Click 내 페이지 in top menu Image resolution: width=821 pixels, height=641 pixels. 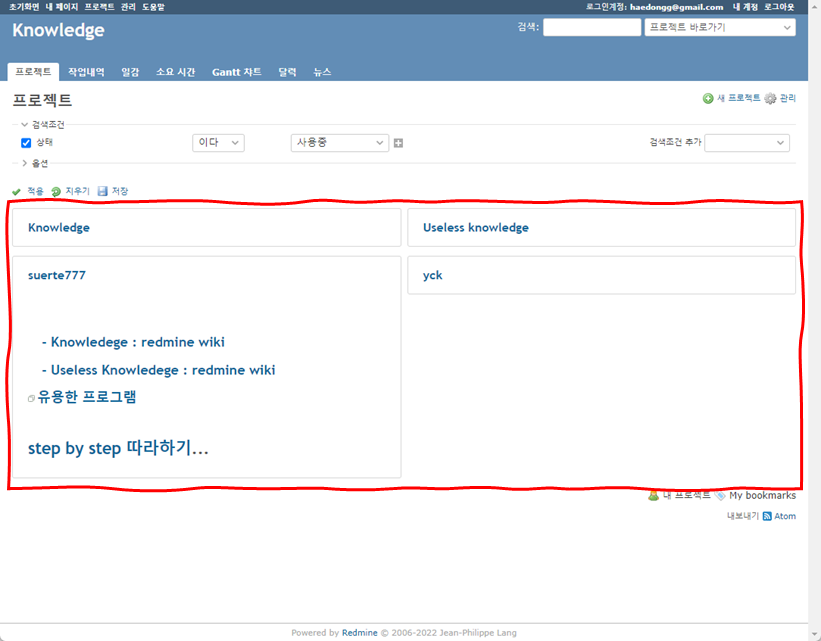click(x=62, y=7)
